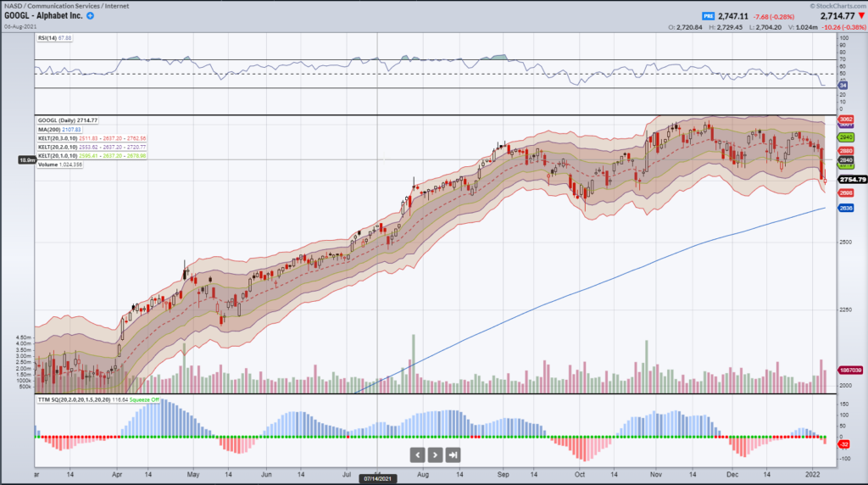Click the green Squeeze Off status text
This screenshot has width=868, height=485.
(x=144, y=399)
